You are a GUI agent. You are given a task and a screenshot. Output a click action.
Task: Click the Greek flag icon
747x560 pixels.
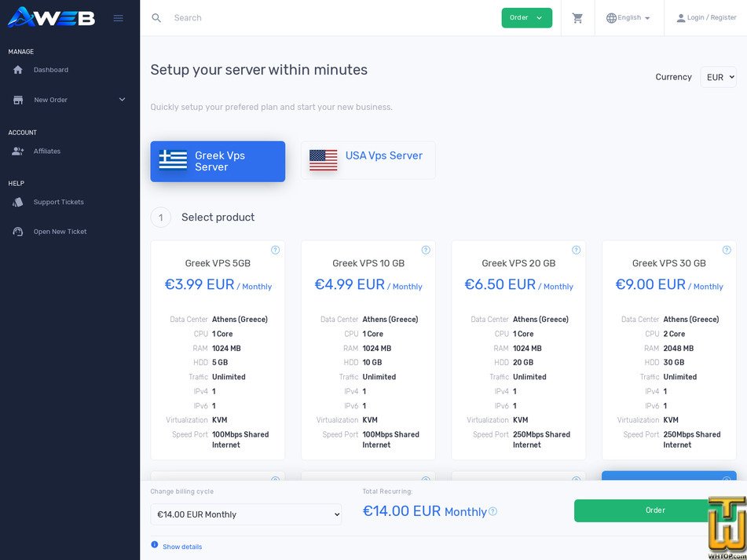click(173, 160)
